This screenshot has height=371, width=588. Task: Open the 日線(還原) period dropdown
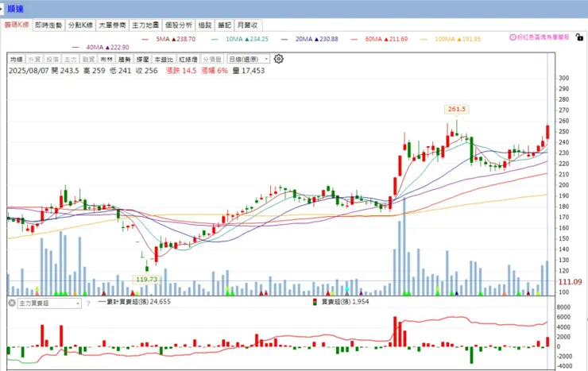[248, 60]
